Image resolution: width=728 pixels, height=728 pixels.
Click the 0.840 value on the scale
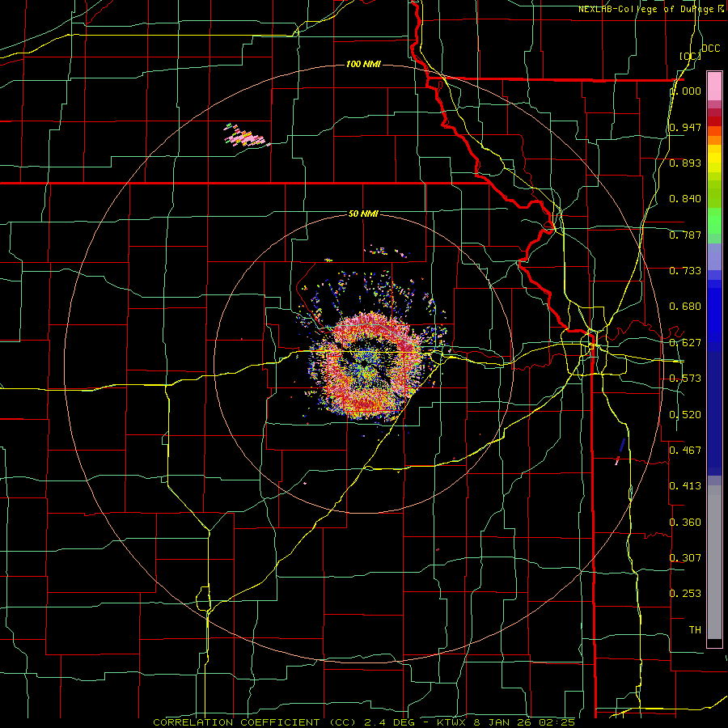pyautogui.click(x=685, y=199)
